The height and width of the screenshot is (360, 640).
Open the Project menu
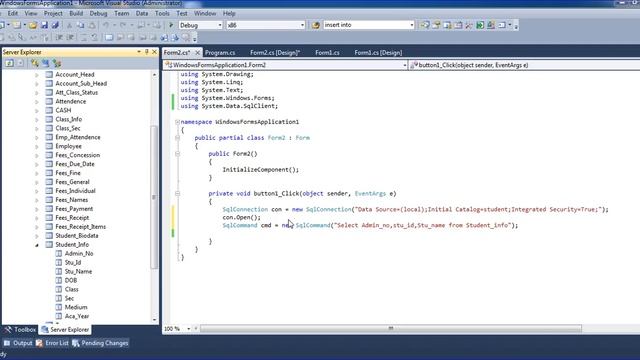(53, 13)
